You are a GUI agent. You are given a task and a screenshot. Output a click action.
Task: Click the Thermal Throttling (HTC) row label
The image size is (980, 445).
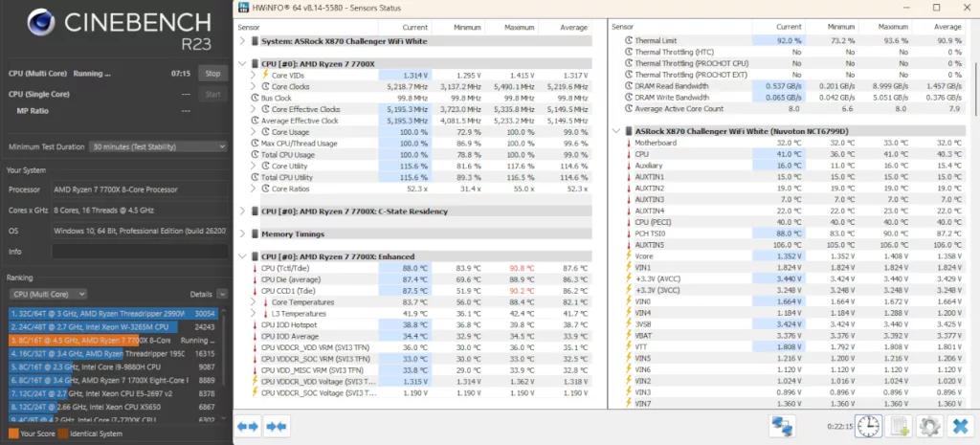click(x=675, y=52)
